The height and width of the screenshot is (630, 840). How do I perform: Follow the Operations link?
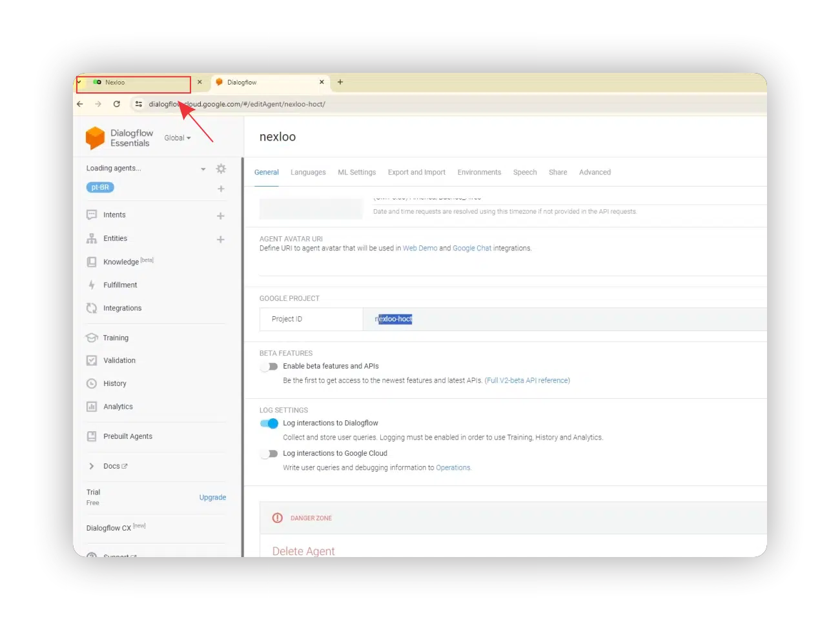(453, 468)
